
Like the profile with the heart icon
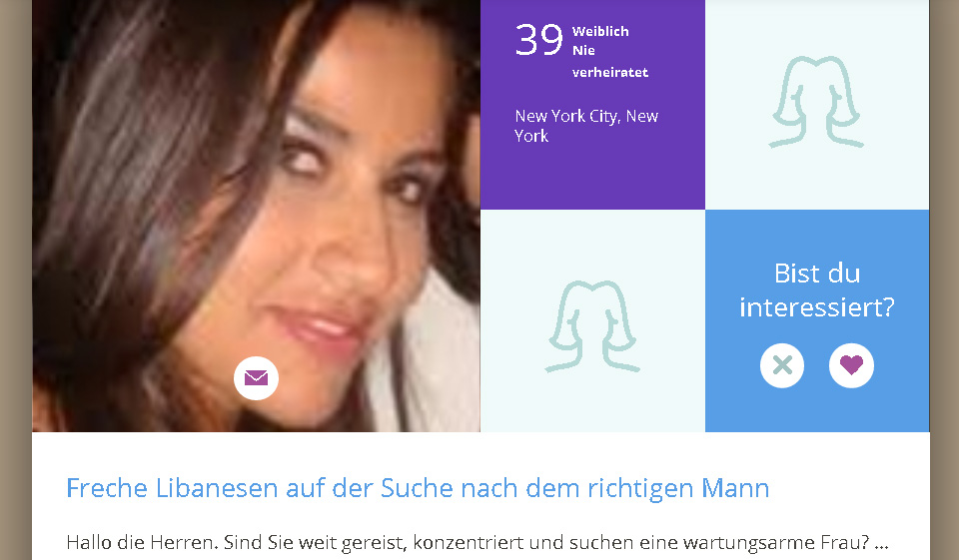[x=851, y=365]
